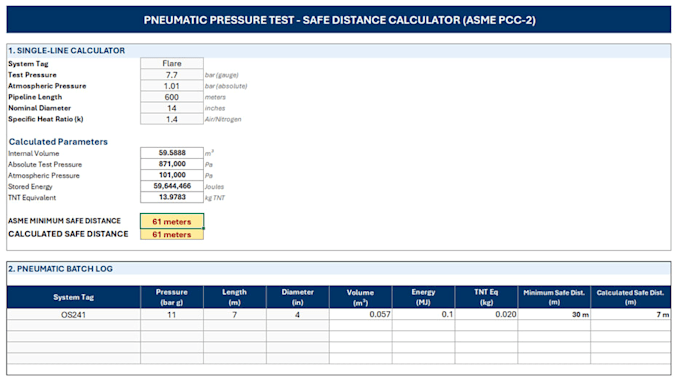Screen dimensions: 680x384
Task: Select the 'Nominal Diameter' row label
Action: (x=39, y=108)
